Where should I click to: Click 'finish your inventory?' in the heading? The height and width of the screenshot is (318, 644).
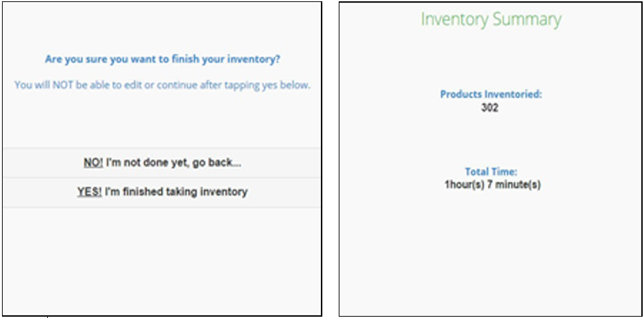point(225,59)
